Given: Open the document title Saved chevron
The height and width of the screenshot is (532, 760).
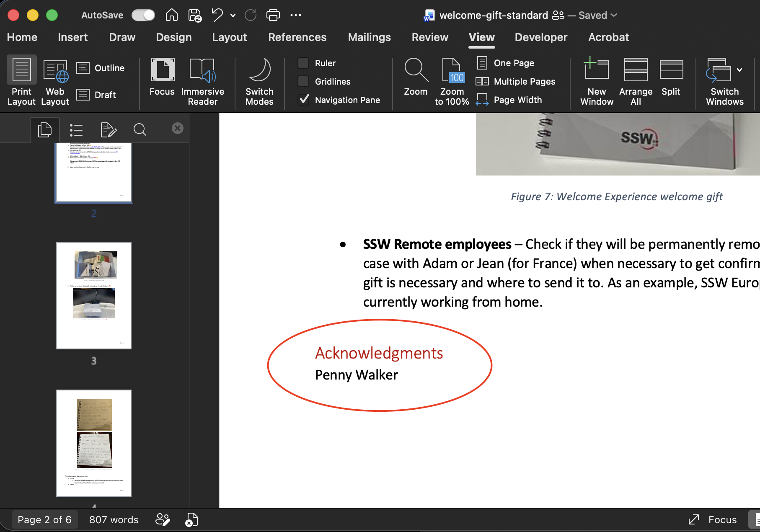Looking at the screenshot, I should (614, 15).
